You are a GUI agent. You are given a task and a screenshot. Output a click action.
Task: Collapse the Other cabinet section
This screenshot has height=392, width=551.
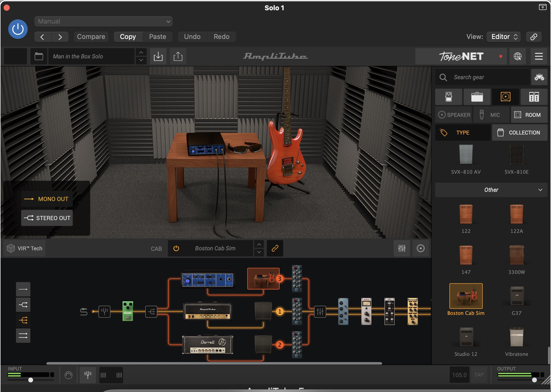pos(491,190)
